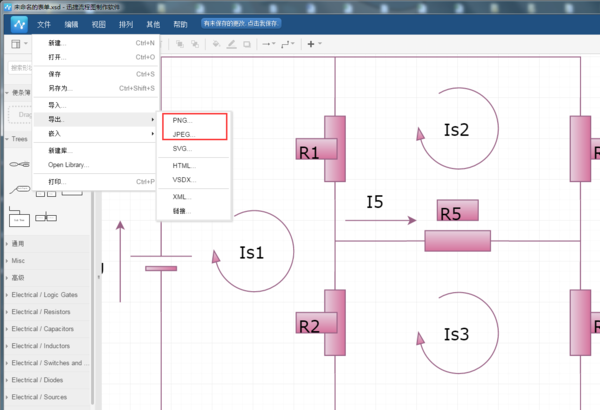Choose 保存 from the file menu
This screenshot has height=410, width=600.
coord(95,74)
